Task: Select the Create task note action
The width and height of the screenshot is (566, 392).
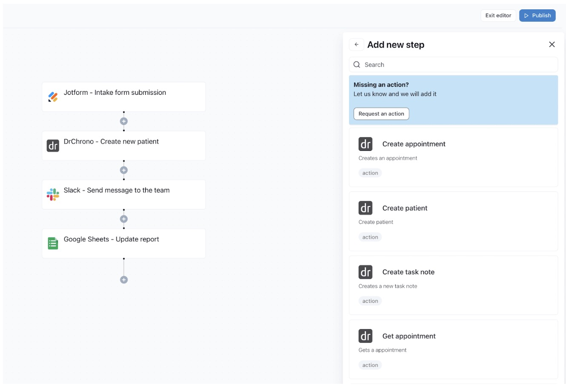Action: point(453,285)
